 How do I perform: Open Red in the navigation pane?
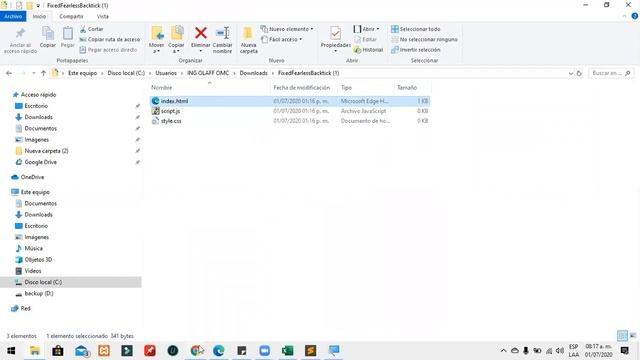25,308
